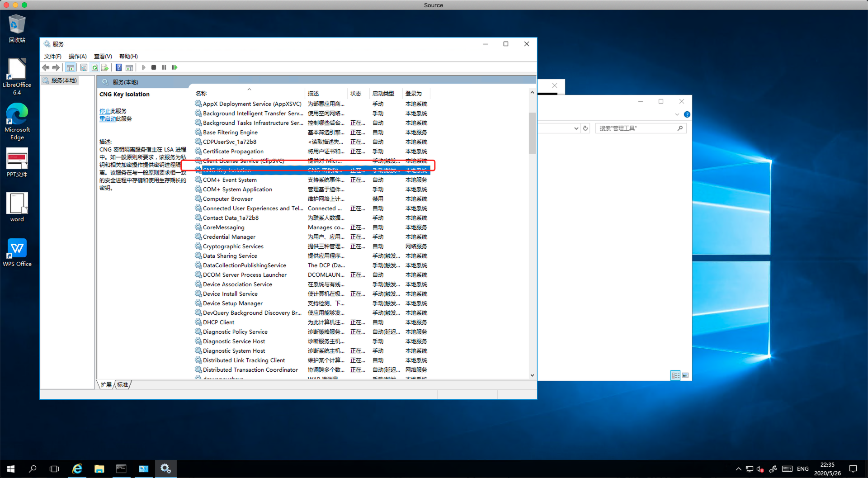Sort by the 名称 column header
868x478 pixels.
pyautogui.click(x=201, y=94)
